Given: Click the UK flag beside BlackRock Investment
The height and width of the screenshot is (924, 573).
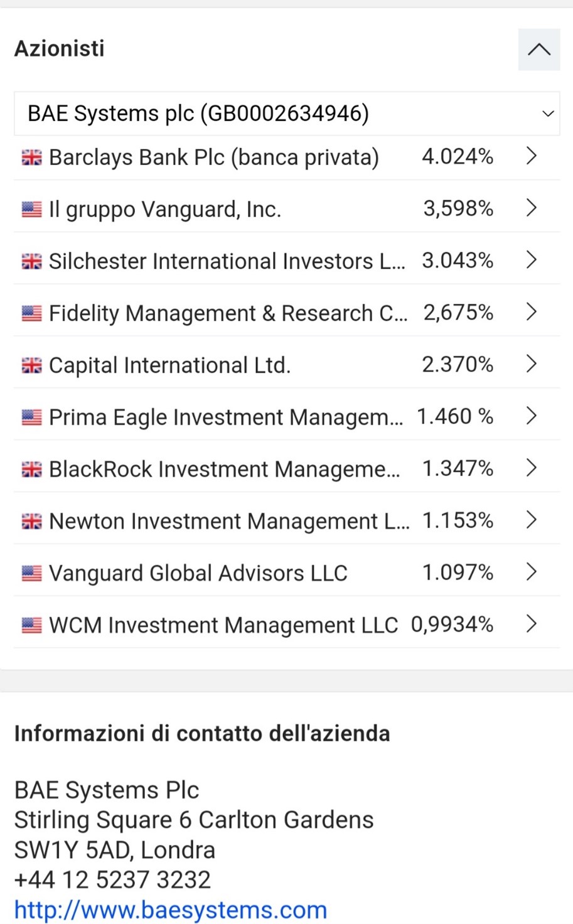Looking at the screenshot, I should point(31,469).
